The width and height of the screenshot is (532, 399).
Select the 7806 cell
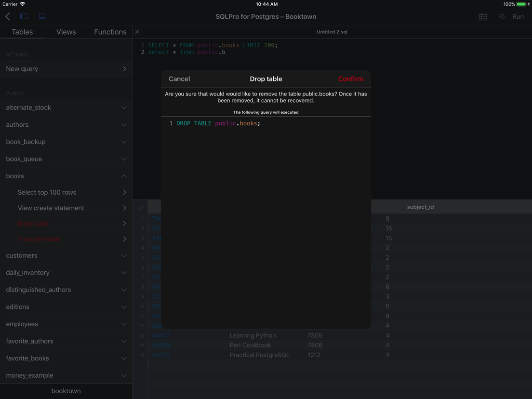click(x=315, y=345)
